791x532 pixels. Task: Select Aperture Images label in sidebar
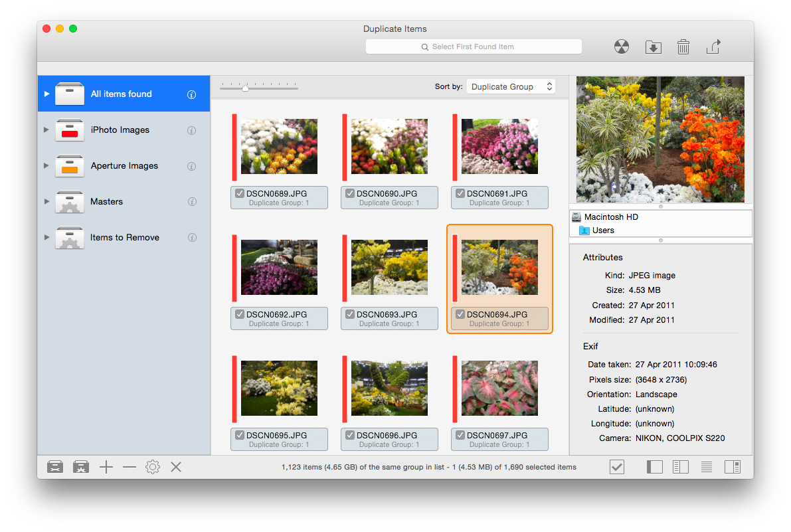[124, 166]
